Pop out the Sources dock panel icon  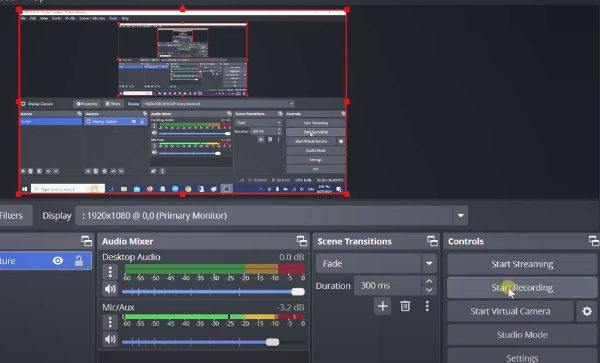[x=86, y=241]
